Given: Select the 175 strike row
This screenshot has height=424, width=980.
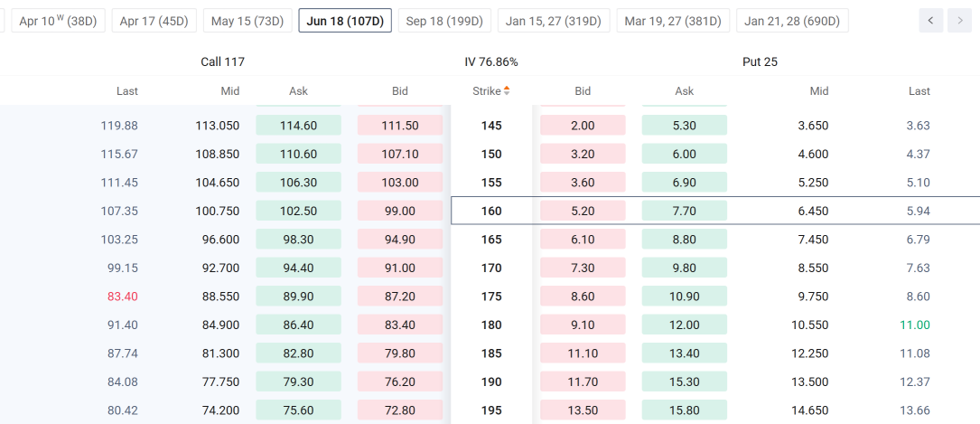Looking at the screenshot, I should (x=490, y=297).
